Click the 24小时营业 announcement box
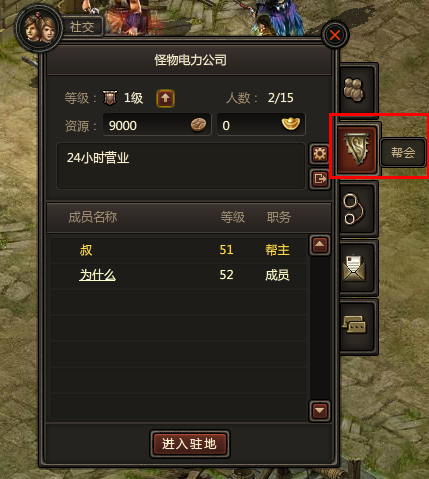 181,166
